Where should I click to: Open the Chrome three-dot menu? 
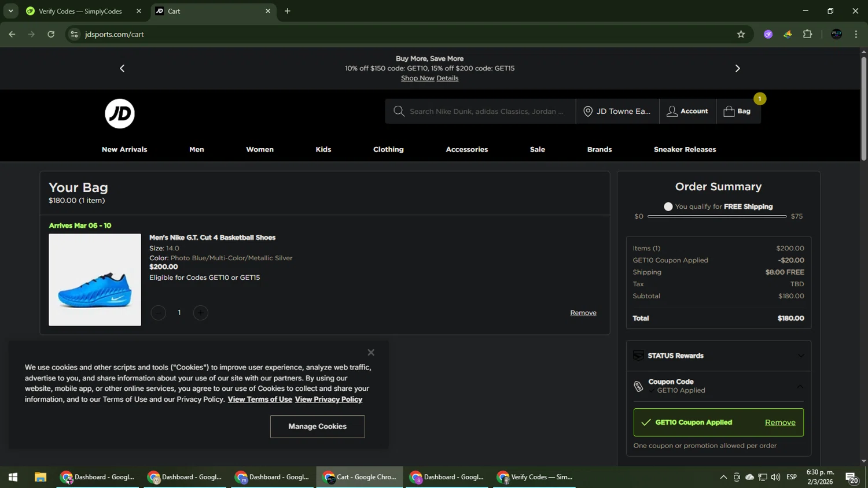click(x=856, y=34)
